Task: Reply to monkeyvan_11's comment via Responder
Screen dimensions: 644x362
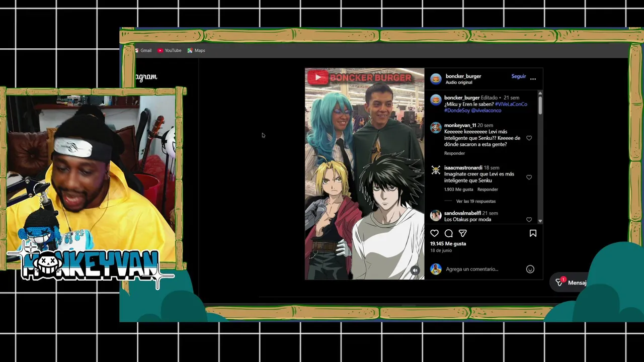Action: tap(454, 153)
